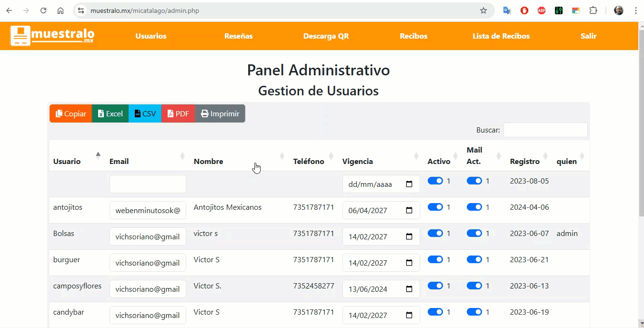Click the muestralo.mx logo
644x328 pixels.
[x=52, y=36]
